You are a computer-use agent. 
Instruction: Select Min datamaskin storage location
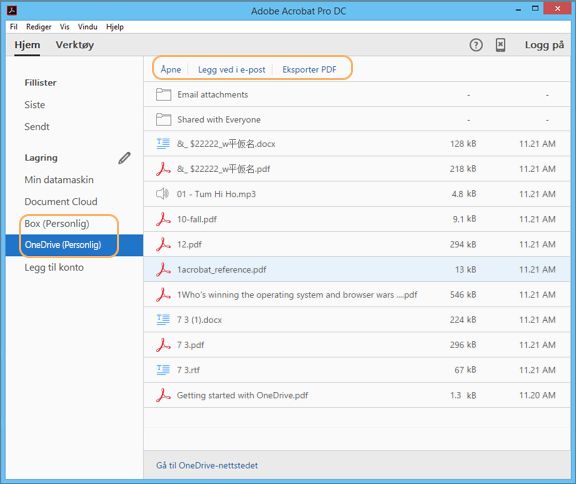59,180
